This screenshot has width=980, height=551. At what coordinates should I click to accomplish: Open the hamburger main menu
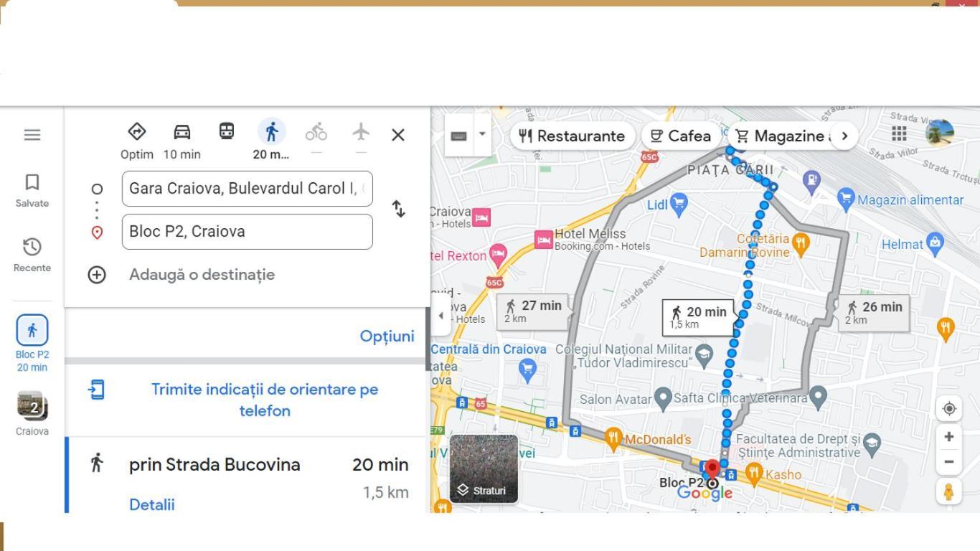(x=32, y=135)
